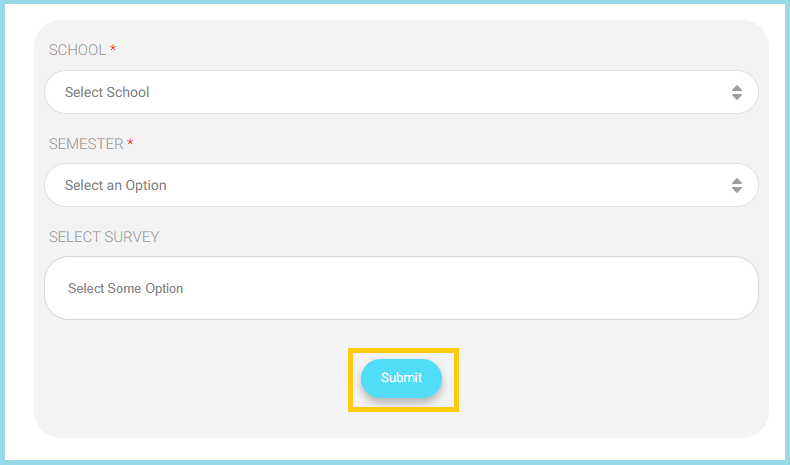Click the up arrow in School selector
Screen dimensions: 790x465
coord(737,88)
